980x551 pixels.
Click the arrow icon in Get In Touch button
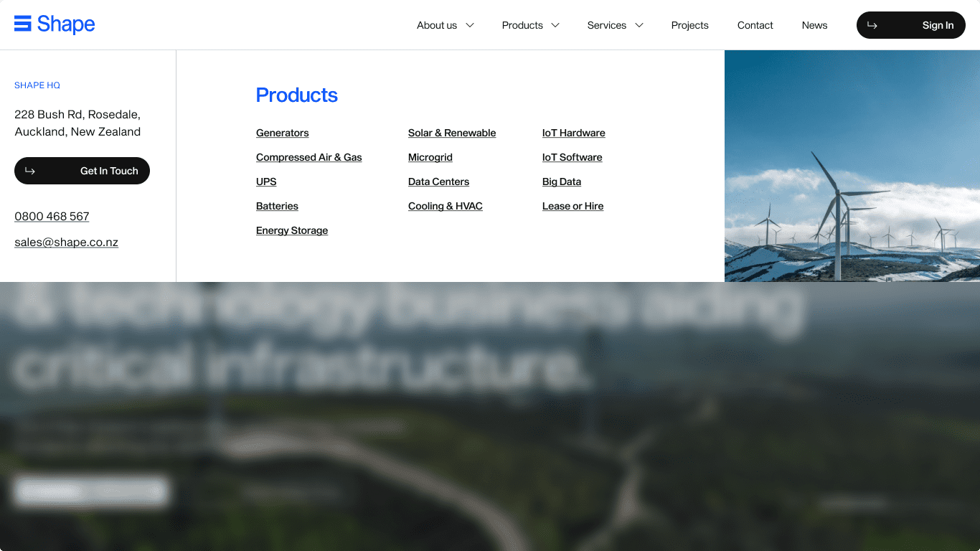30,171
